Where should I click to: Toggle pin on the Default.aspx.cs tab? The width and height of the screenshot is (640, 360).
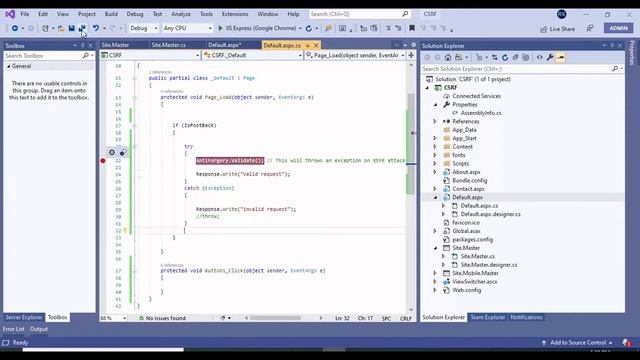click(x=308, y=45)
